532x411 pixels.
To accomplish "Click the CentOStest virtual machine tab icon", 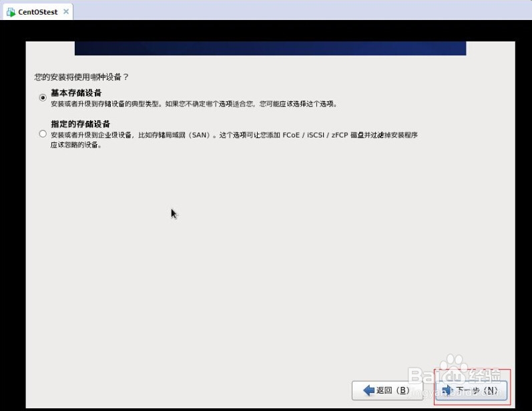I will (x=11, y=12).
